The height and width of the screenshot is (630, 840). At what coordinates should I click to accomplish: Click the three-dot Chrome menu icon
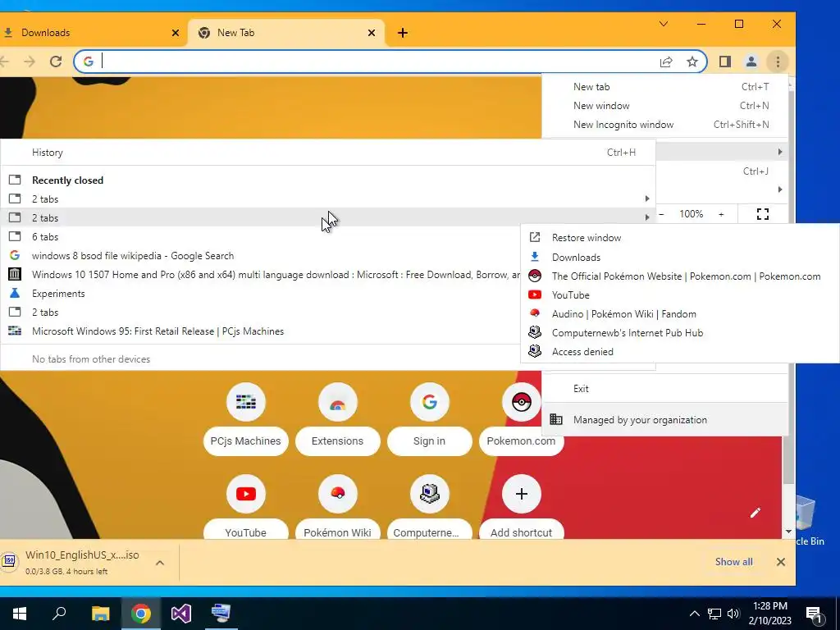pos(778,62)
